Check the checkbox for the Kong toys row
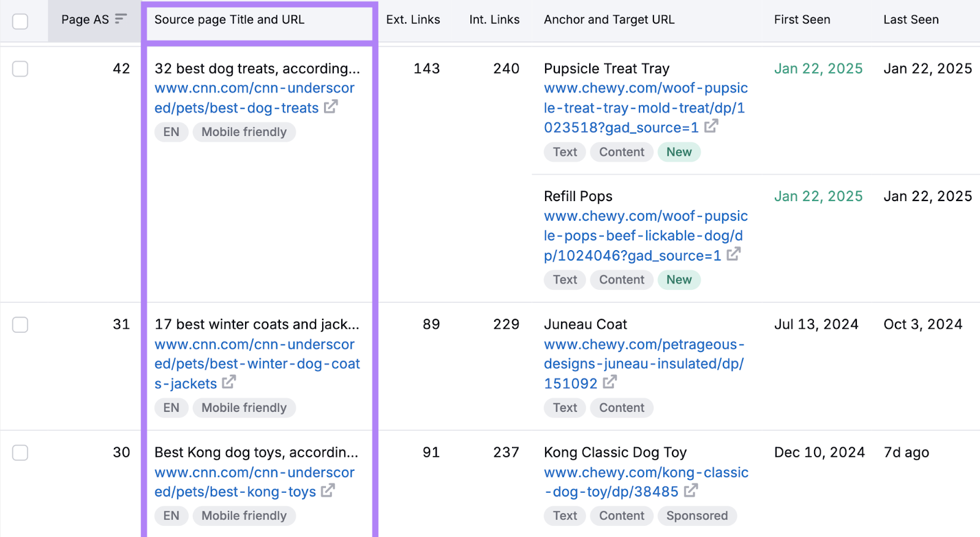980x537 pixels. click(x=20, y=452)
